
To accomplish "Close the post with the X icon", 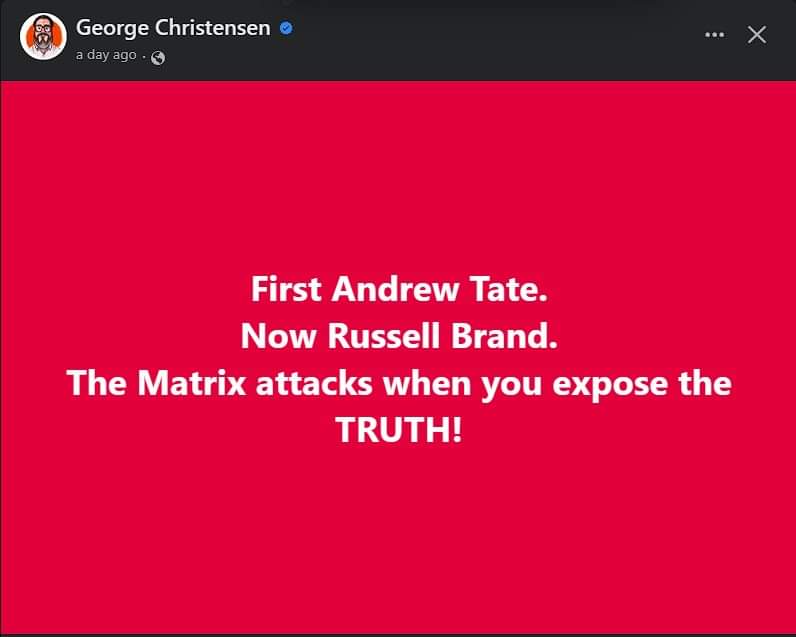I will pyautogui.click(x=757, y=34).
